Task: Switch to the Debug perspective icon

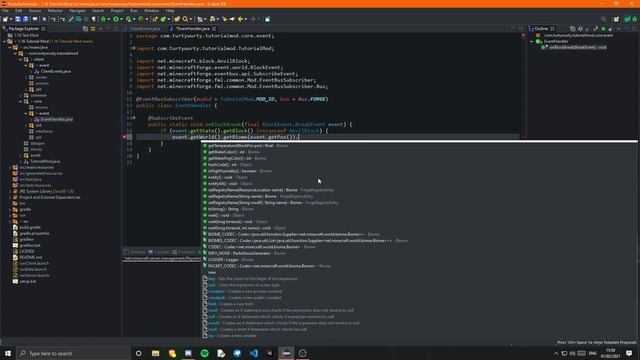Action: 635,19
